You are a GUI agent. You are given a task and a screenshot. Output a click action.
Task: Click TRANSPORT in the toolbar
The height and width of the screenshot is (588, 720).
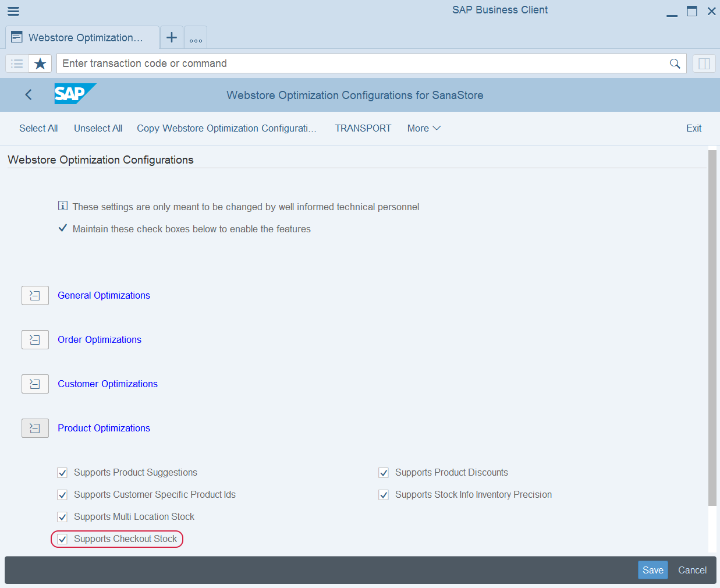(363, 128)
